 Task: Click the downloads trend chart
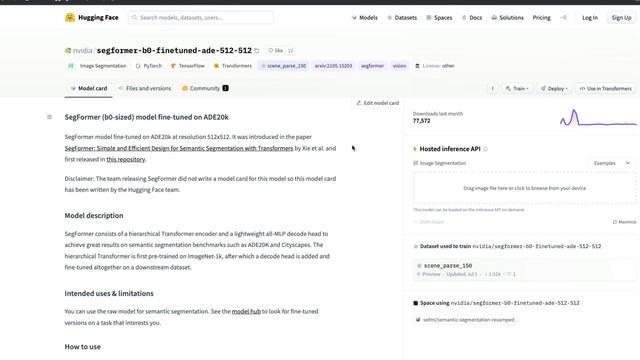click(x=598, y=118)
